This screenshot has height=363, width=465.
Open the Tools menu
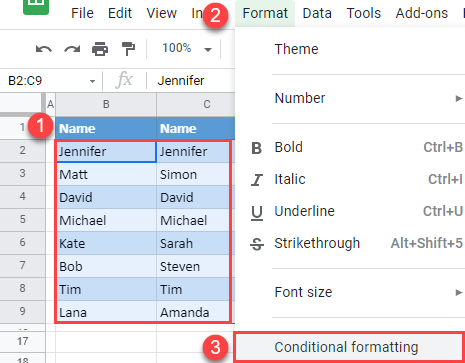pos(364,13)
